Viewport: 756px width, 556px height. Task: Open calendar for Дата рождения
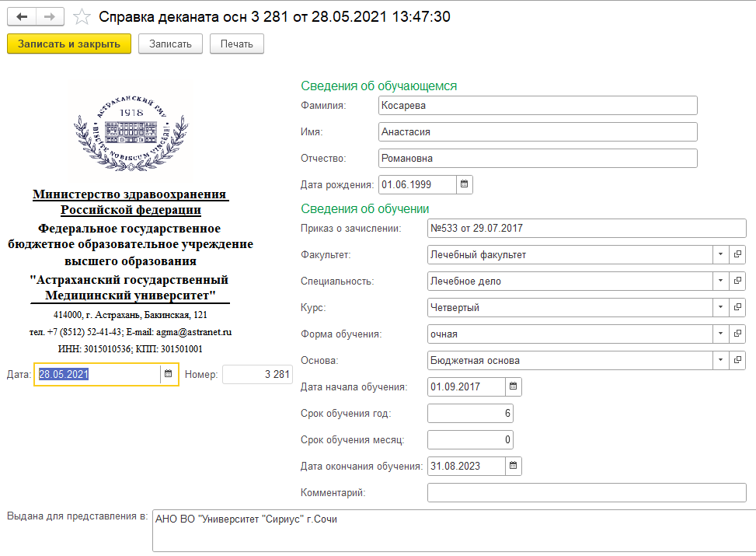[465, 184]
